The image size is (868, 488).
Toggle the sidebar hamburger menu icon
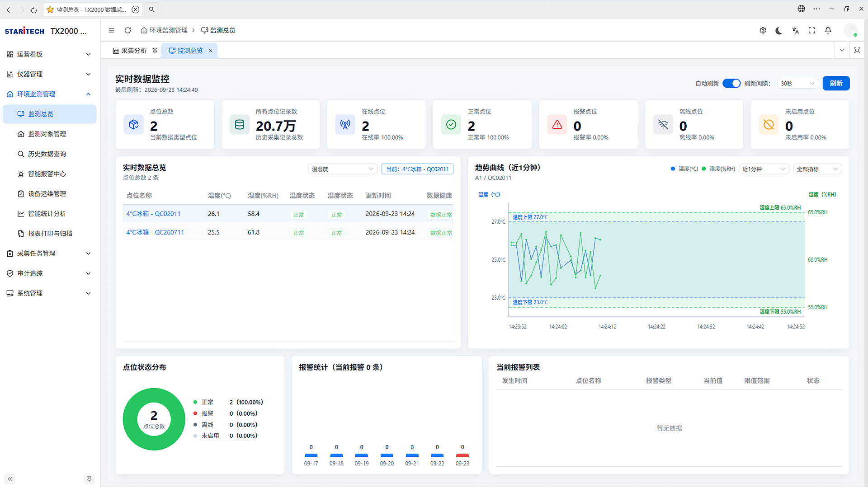(x=111, y=30)
